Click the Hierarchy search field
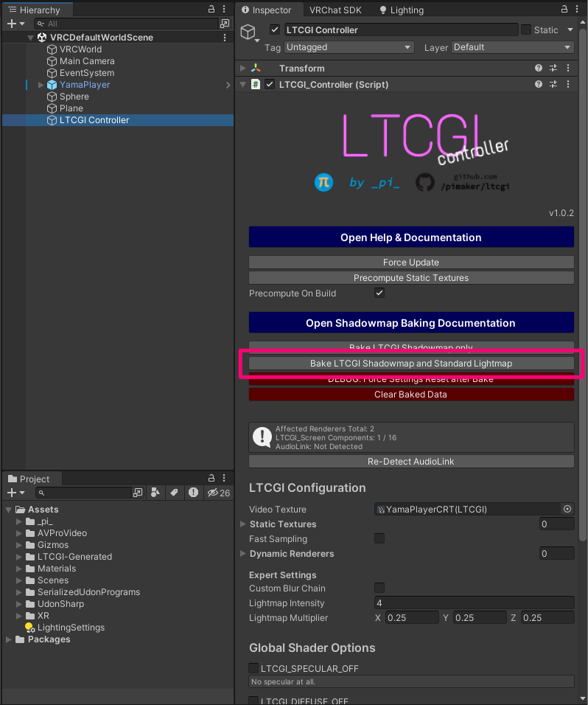This screenshot has width=588, height=705. 126,24
